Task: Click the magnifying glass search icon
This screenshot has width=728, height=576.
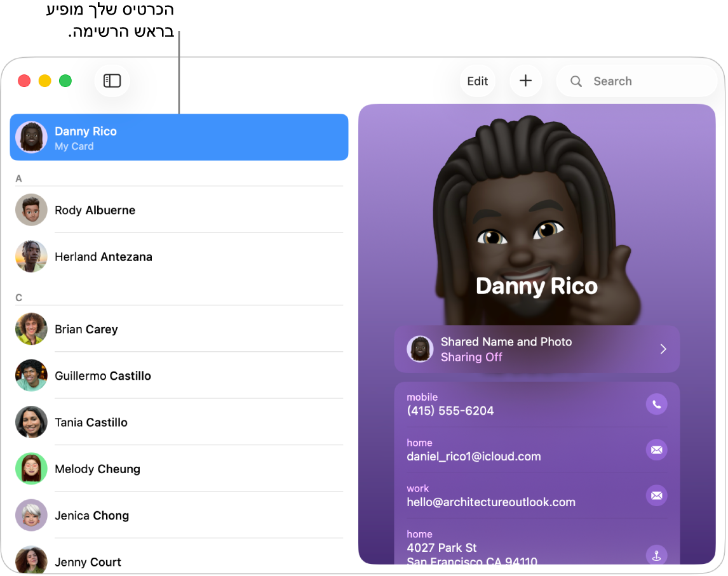Action: click(576, 81)
